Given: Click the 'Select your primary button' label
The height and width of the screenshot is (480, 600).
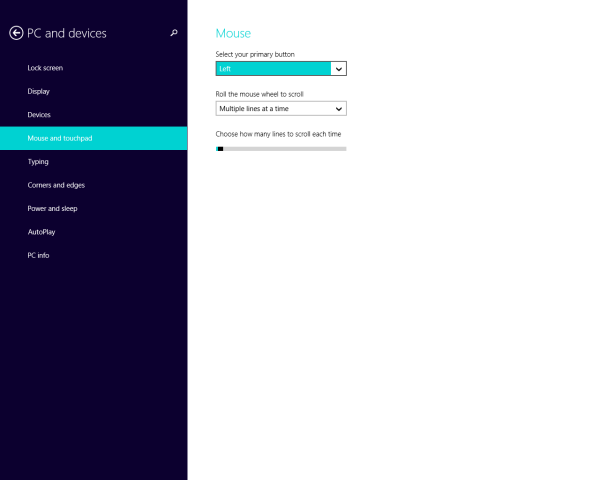Looking at the screenshot, I should (255, 54).
